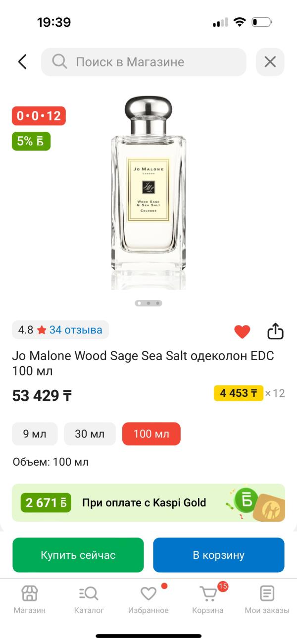Image resolution: width=297 pixels, height=644 pixels.
Task: Open the Магазин tab icon
Action: [29, 593]
